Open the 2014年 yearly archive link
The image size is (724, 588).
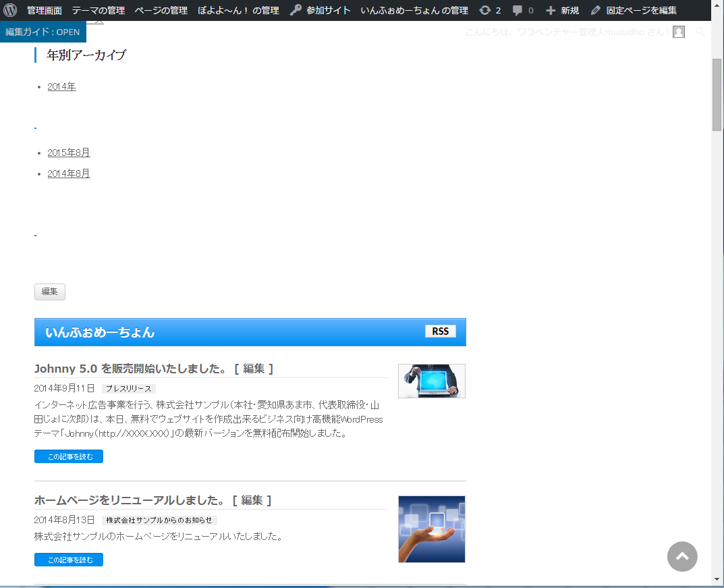(x=61, y=86)
